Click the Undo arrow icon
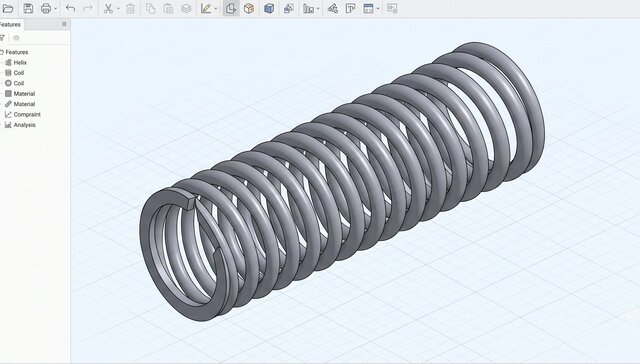 coord(71,9)
